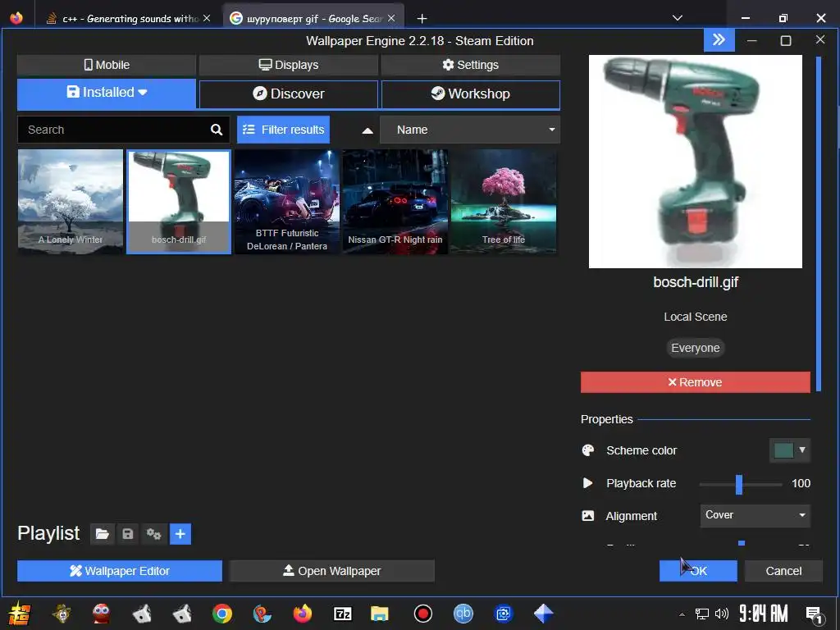Click the Playback rate slider handle
The height and width of the screenshot is (630, 840).
(x=739, y=484)
